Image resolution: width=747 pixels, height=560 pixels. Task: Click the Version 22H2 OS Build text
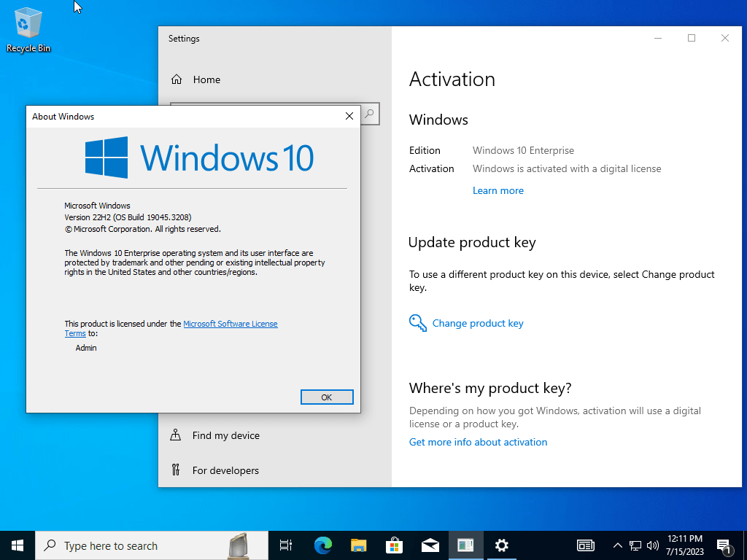tap(128, 217)
